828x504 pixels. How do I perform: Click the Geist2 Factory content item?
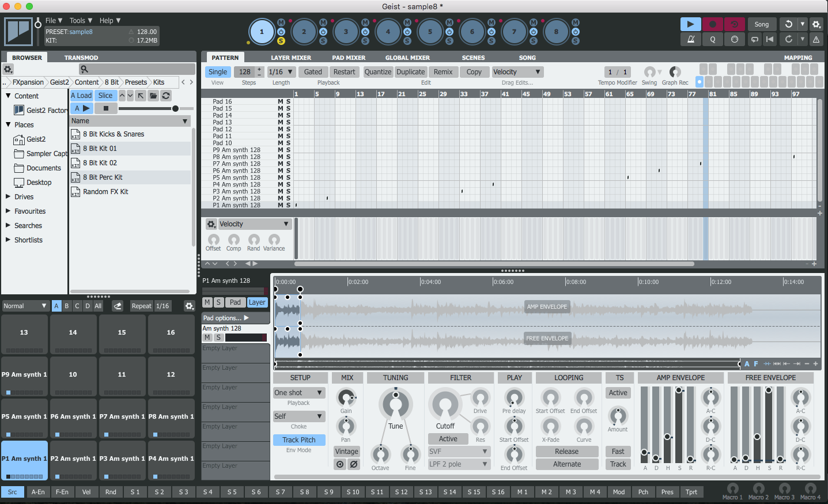tap(41, 110)
